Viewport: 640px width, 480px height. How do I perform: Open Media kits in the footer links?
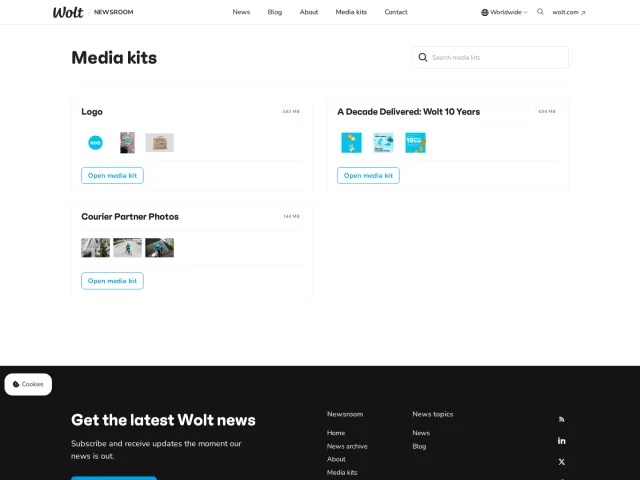coord(342,472)
